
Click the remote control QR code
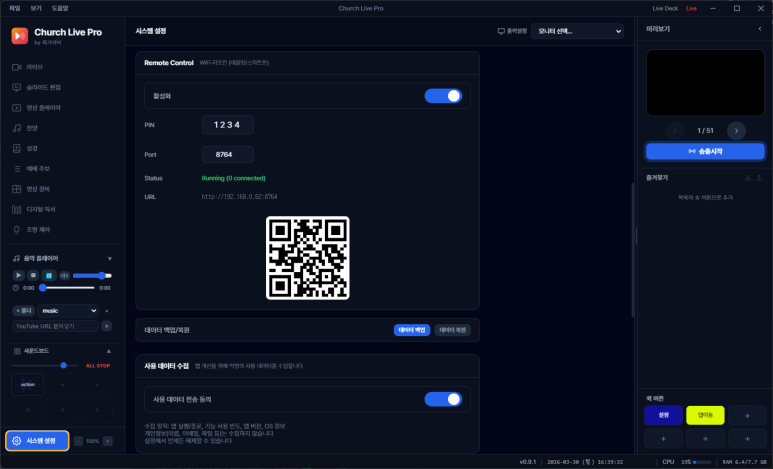(308, 258)
